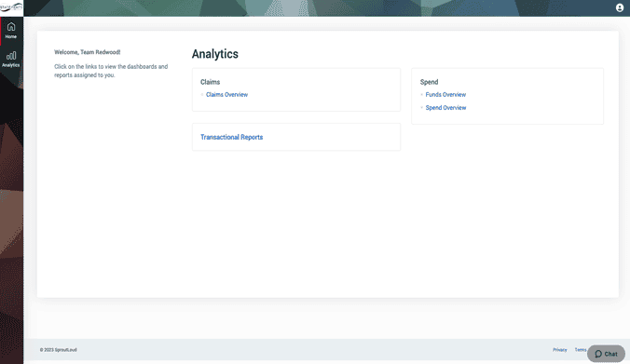Click the Chat button label
Image resolution: width=630 pixels, height=364 pixels.
pyautogui.click(x=610, y=354)
